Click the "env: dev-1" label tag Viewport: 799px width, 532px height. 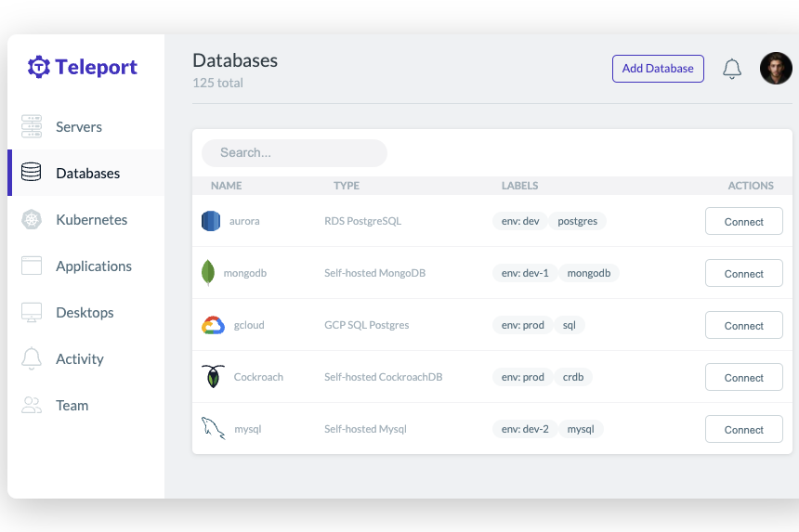click(525, 273)
